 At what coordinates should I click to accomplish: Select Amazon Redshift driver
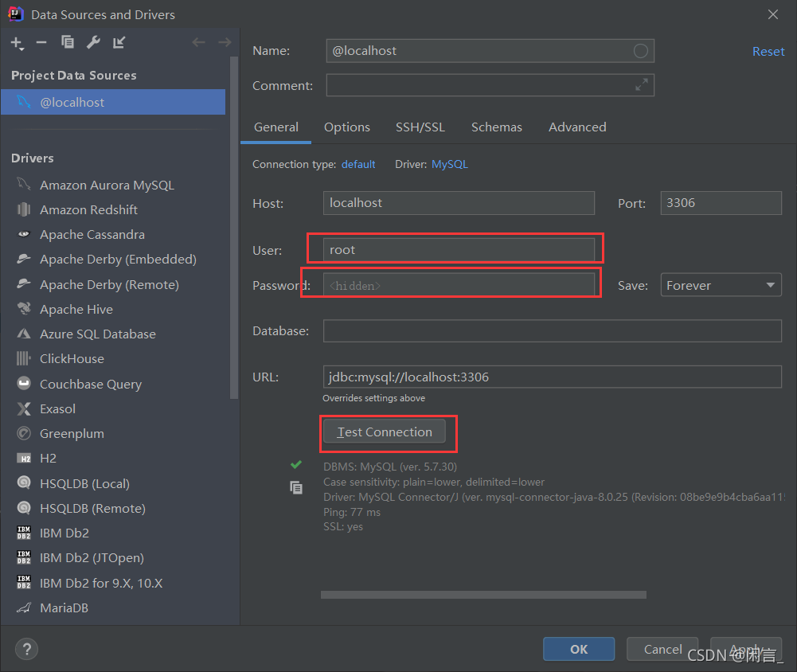click(x=88, y=209)
